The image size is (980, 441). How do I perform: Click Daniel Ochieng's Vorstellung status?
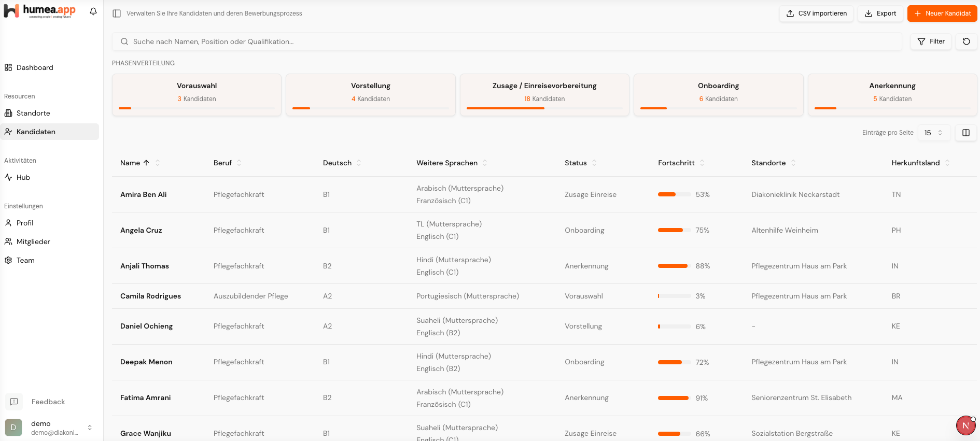[x=583, y=326]
